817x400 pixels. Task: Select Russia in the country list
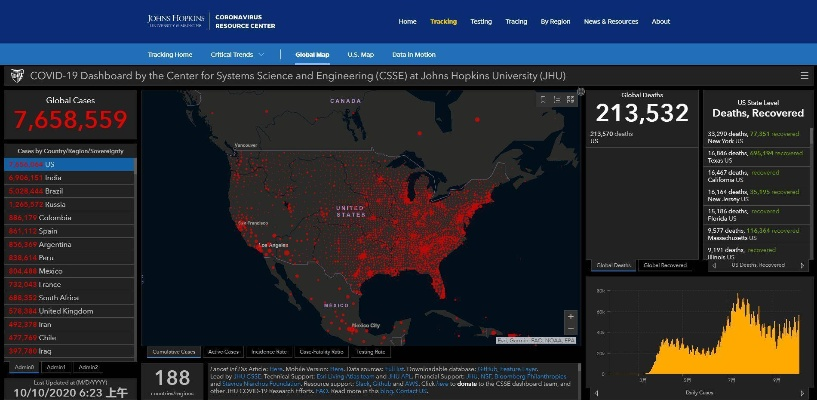69,205
